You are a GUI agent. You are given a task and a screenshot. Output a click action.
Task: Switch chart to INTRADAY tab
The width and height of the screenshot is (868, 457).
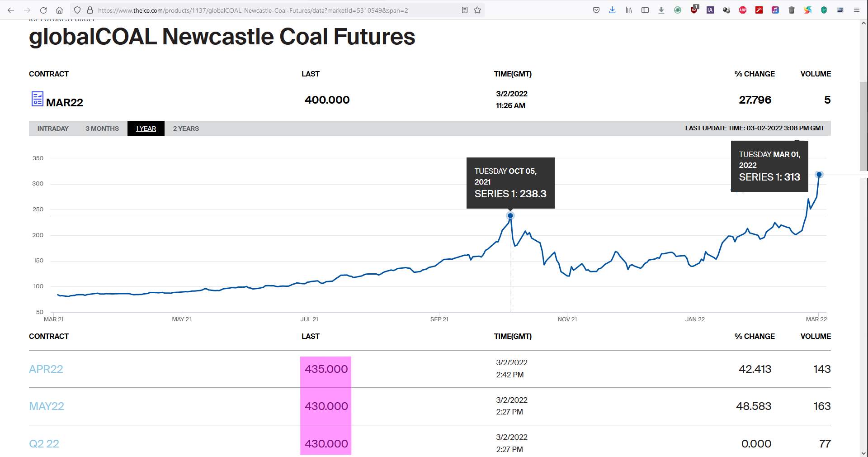[x=53, y=129]
